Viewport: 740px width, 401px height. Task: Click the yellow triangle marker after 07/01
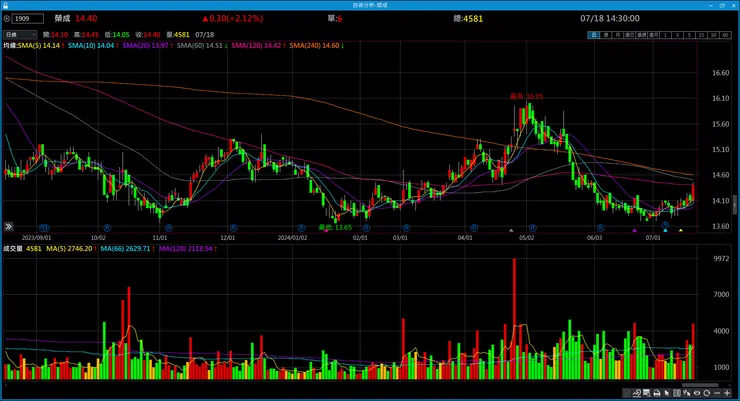point(681,230)
